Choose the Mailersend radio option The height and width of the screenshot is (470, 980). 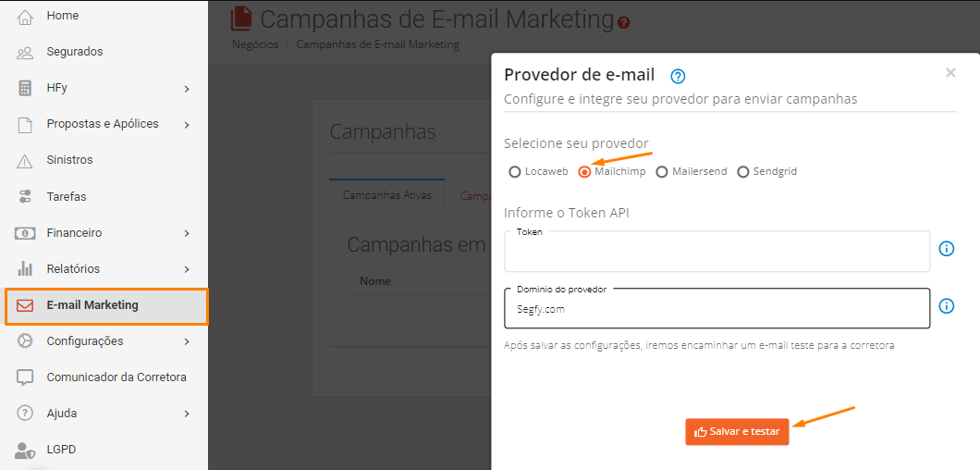pos(662,171)
